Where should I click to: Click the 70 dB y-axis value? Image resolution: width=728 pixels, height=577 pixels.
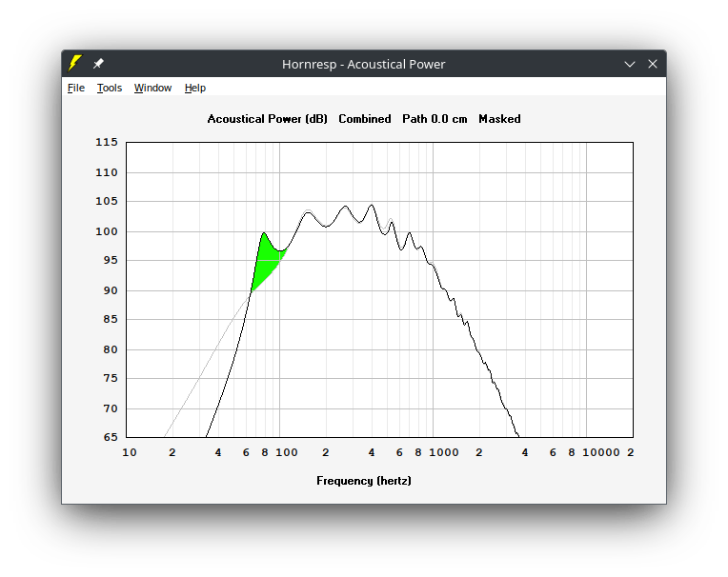pos(111,408)
